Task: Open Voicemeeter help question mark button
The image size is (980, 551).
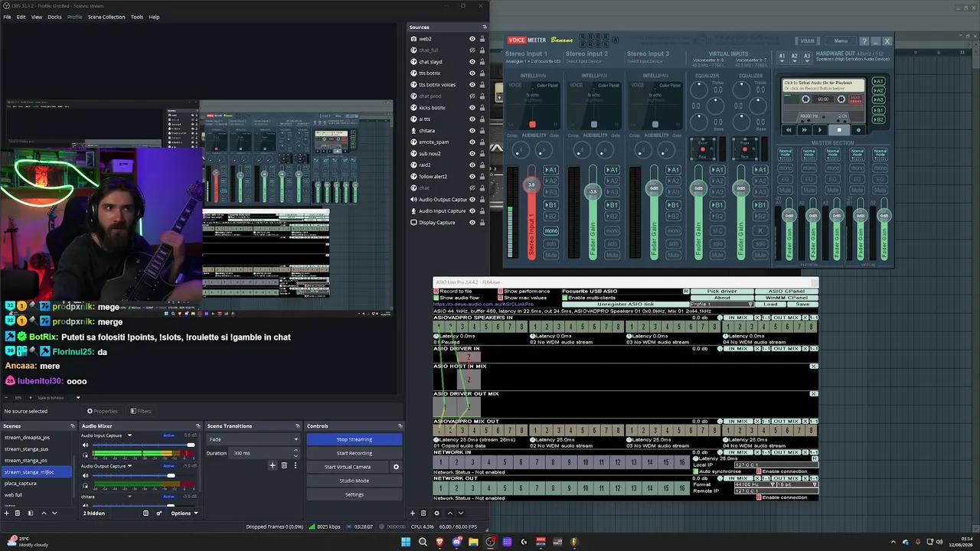Action: point(864,41)
